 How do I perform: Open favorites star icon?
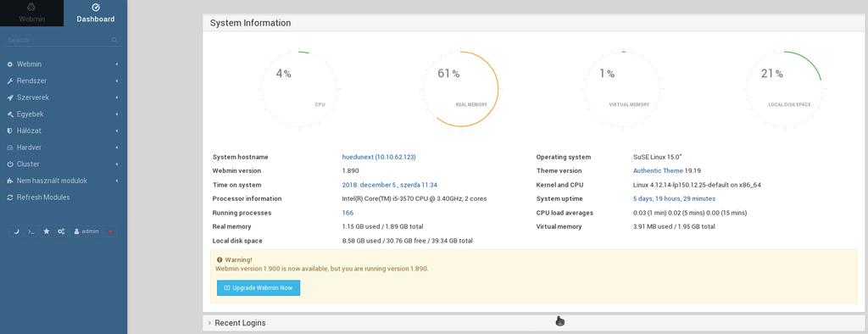47,231
